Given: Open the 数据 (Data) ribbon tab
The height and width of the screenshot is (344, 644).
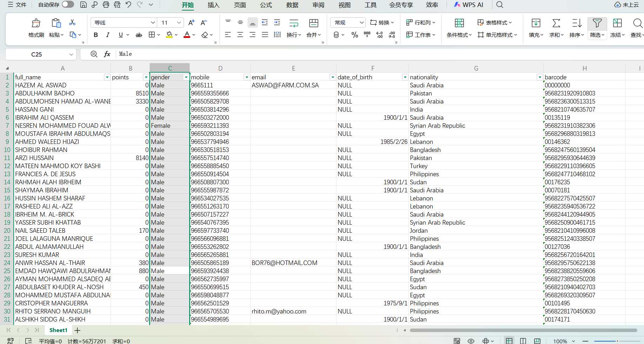Looking at the screenshot, I should click(x=292, y=5).
